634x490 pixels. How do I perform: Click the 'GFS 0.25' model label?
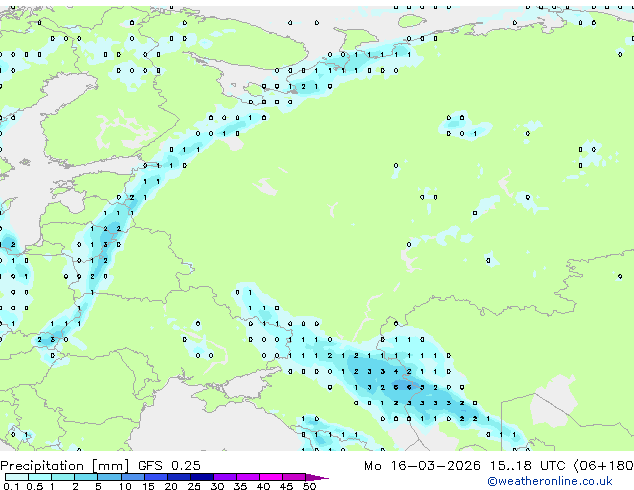[x=169, y=465]
